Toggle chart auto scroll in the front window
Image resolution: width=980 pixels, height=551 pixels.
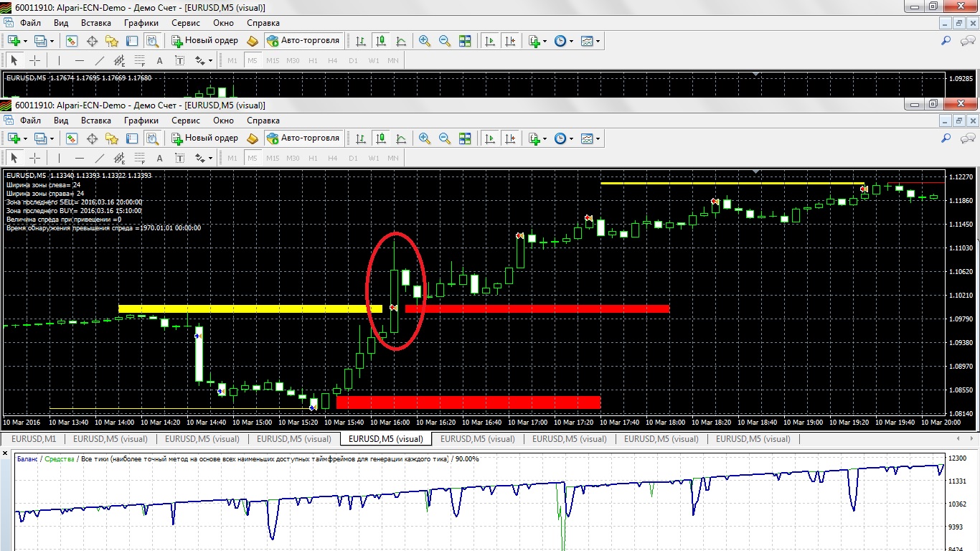[490, 138]
